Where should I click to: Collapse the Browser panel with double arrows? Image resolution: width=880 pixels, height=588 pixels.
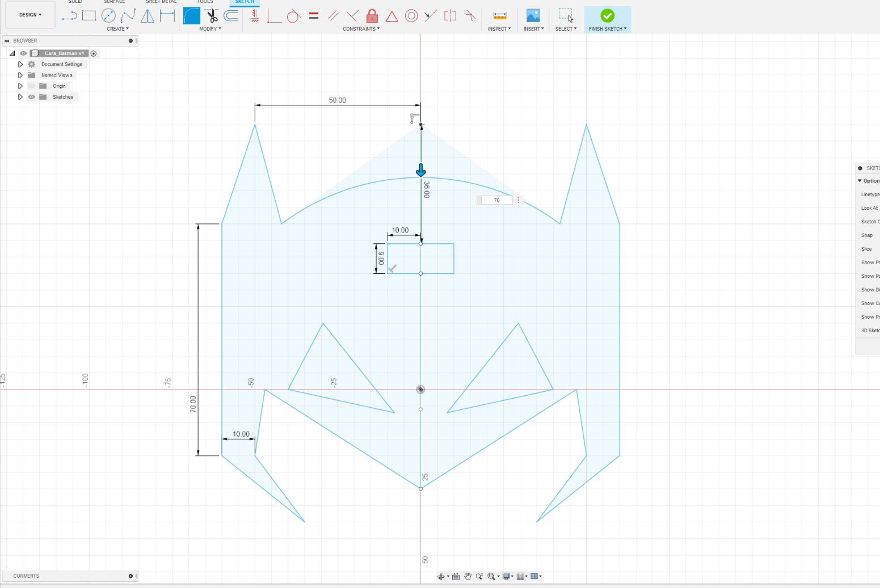(x=7, y=41)
